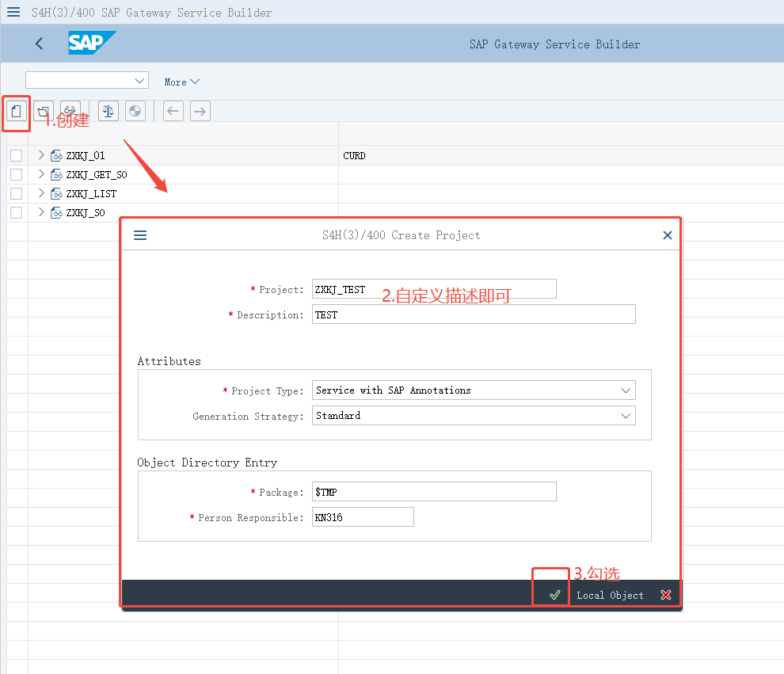Click the Description input field
784x674 pixels.
pyautogui.click(x=474, y=314)
